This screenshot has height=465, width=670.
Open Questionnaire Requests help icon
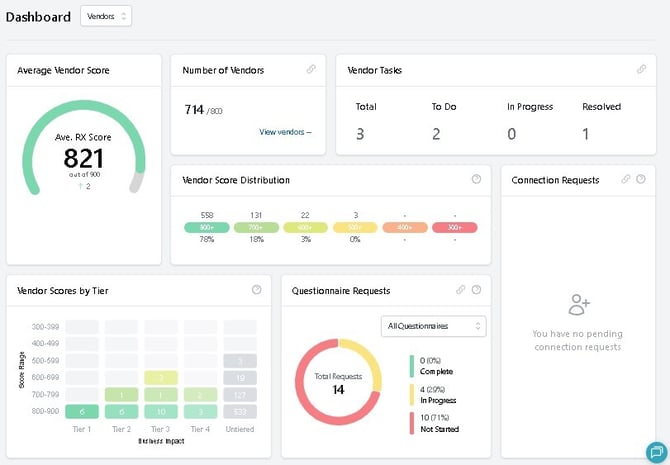click(x=476, y=290)
